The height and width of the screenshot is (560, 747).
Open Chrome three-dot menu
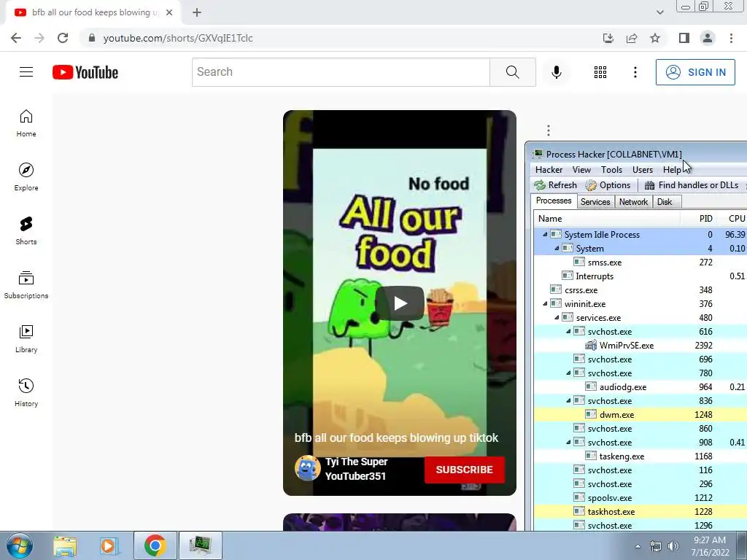731,38
